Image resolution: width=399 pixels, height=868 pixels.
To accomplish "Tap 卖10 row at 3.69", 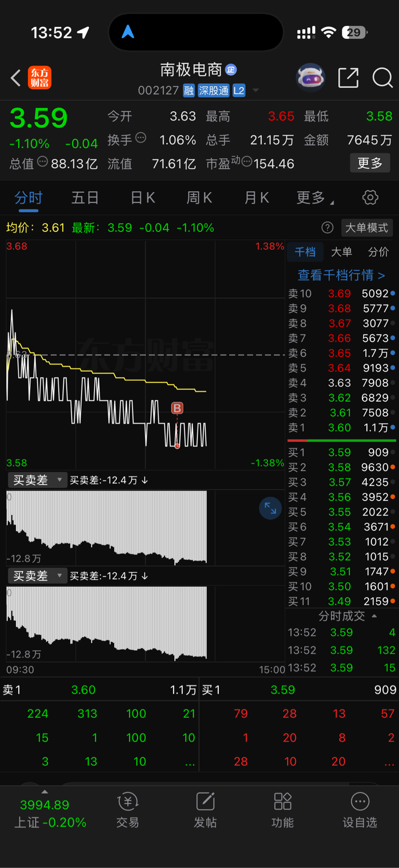I will click(x=342, y=294).
